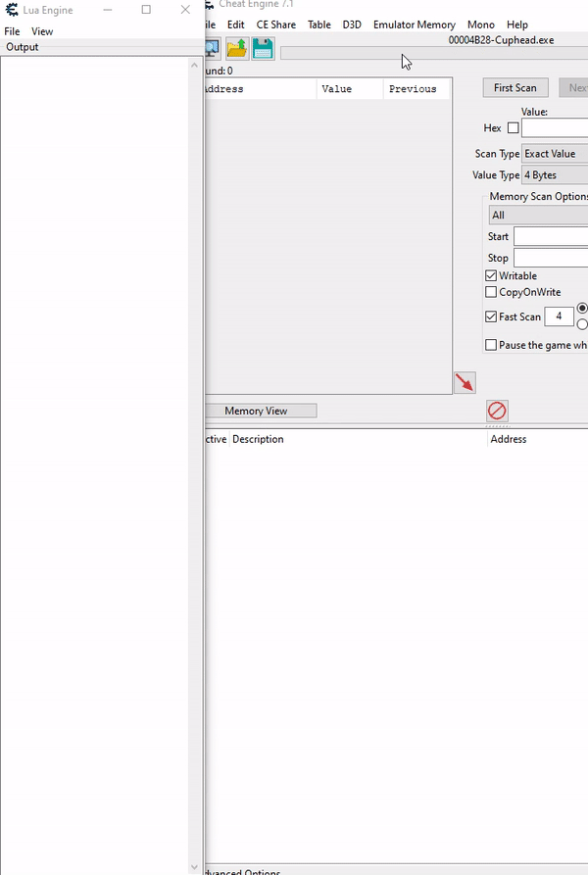Open the memory region All dropdown
The image size is (588, 875).
tap(538, 216)
